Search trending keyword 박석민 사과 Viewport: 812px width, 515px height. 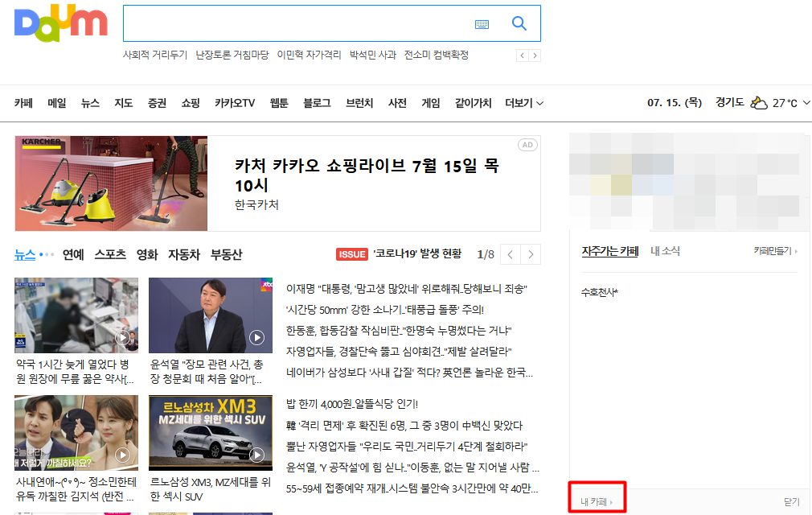coord(373,55)
